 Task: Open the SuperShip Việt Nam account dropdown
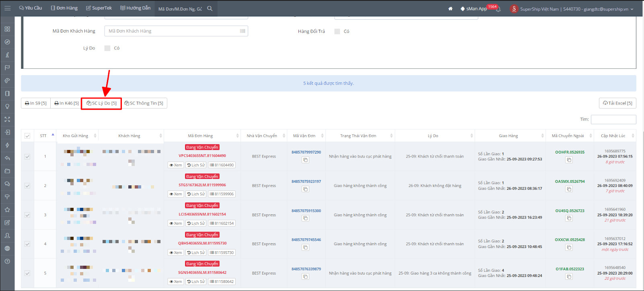click(x=572, y=9)
